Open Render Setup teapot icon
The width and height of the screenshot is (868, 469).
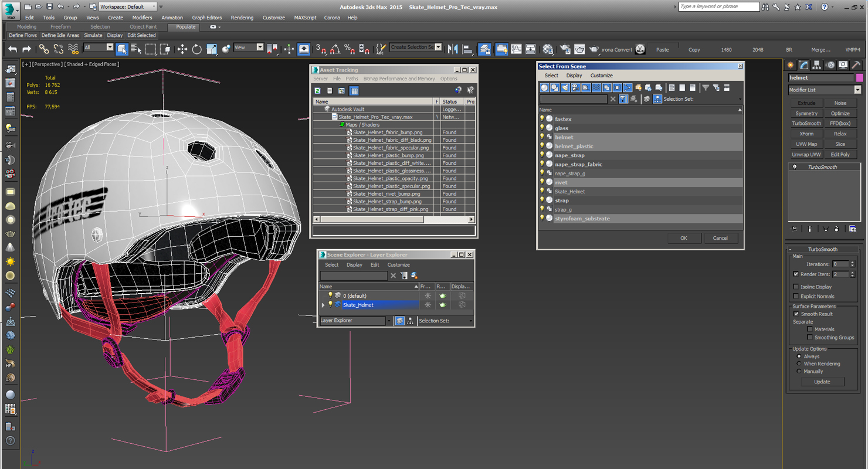[565, 49]
